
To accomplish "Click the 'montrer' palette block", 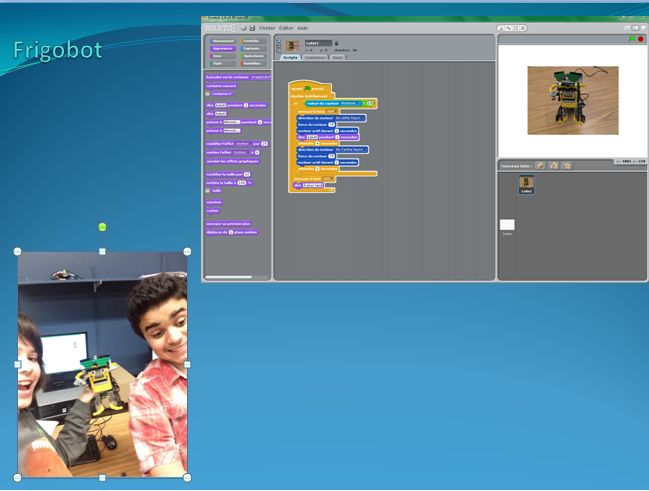I will (x=214, y=202).
